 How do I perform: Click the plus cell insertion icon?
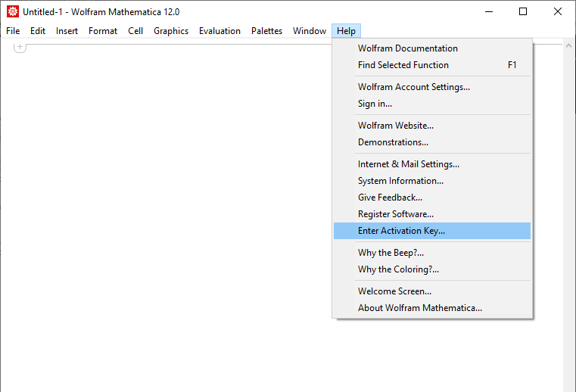[x=20, y=47]
